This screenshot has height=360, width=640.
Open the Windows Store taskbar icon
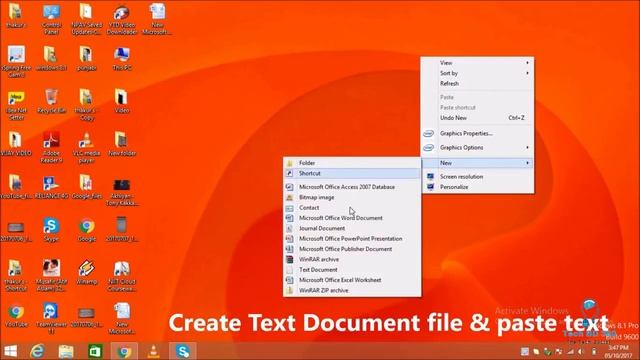tap(95, 351)
